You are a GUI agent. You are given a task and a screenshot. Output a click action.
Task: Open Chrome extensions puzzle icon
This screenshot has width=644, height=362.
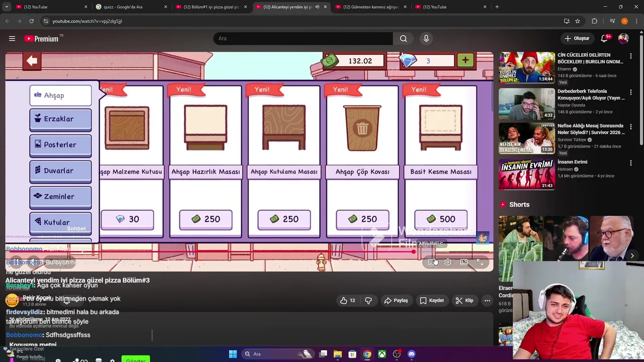(595, 21)
